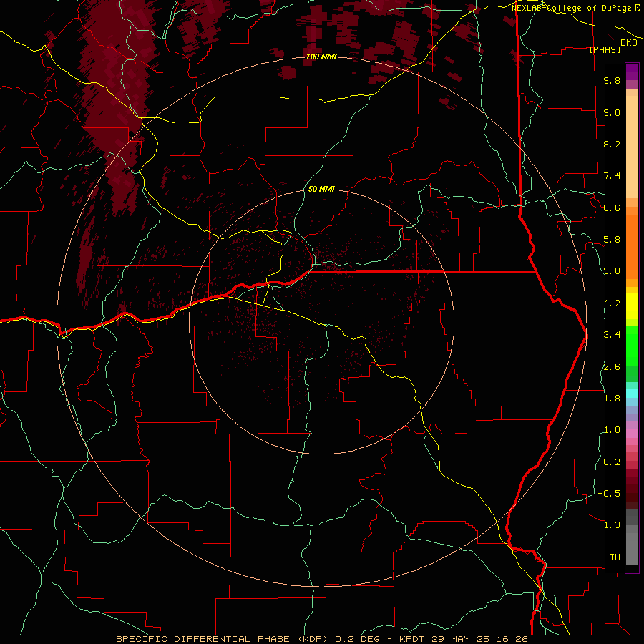Pick the bright yellow segment of the color bar
The image size is (644, 644).
coord(632,306)
